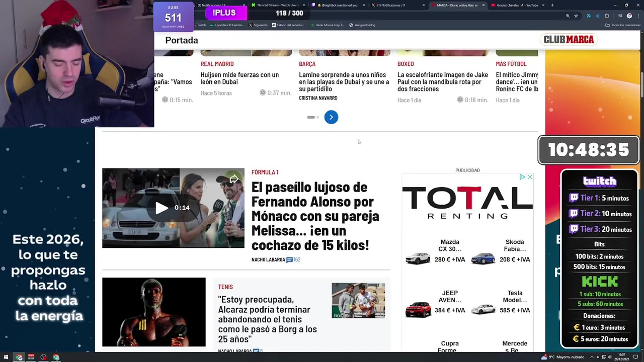Click the blue next-arrow carousel button
Viewport: 644px width, 362px height.
coord(331,117)
